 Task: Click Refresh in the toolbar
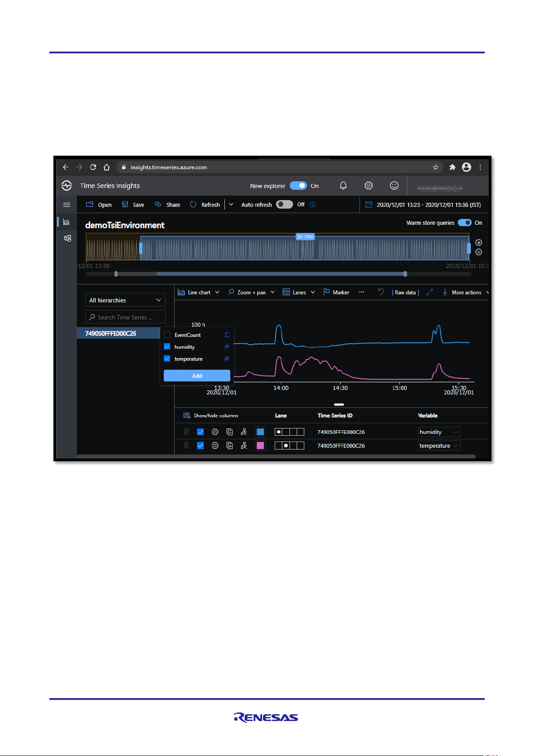(205, 205)
